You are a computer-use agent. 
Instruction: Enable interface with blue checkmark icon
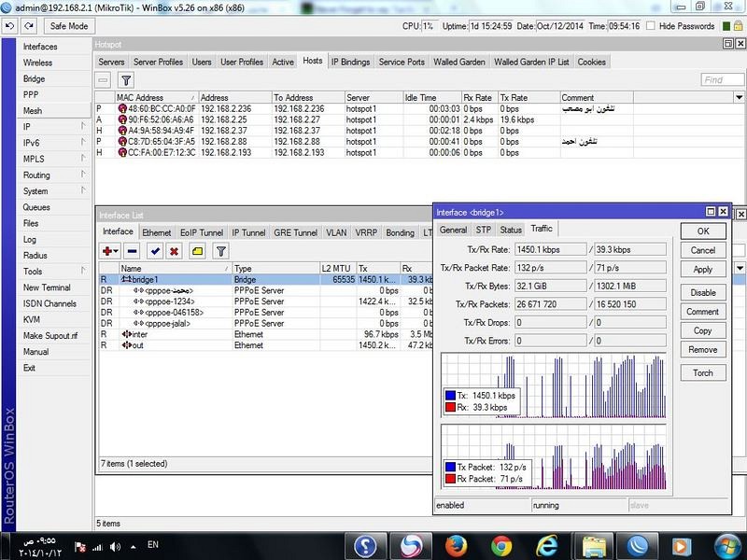point(155,251)
